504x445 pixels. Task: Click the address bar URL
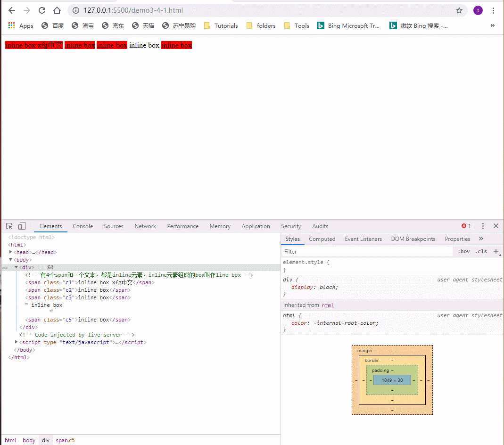[133, 10]
